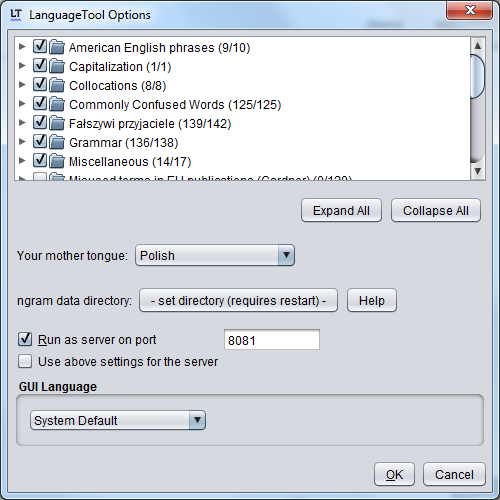Enable Use above settings for the server
Screen dimensions: 500x500
click(x=25, y=361)
